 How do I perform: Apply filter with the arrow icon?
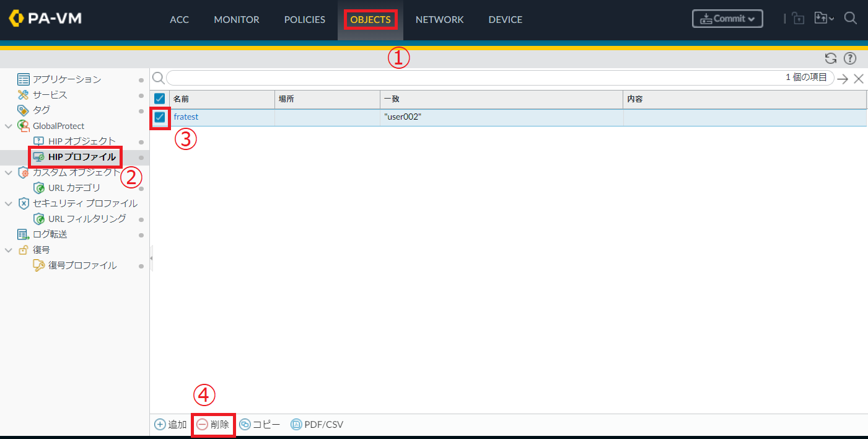click(x=843, y=79)
